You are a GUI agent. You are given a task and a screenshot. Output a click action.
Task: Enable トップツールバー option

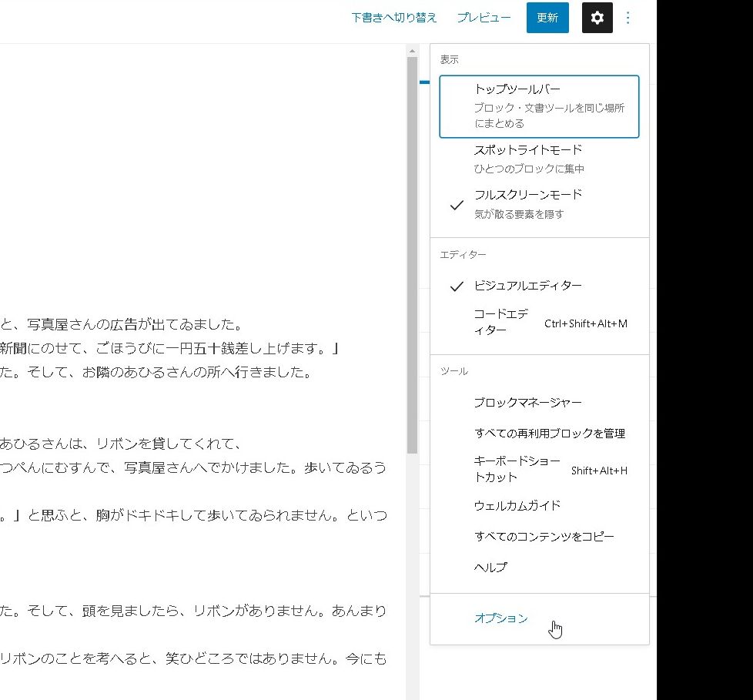[539, 106]
